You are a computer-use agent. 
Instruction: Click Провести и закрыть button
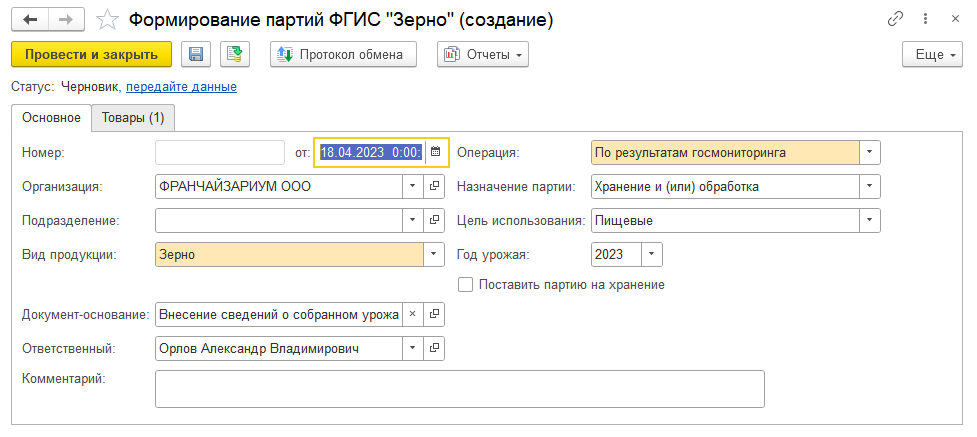91,55
